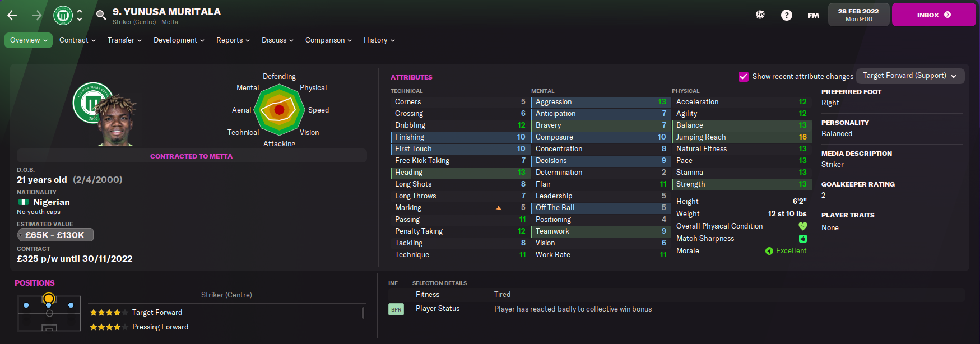Image resolution: width=980 pixels, height=344 pixels.
Task: Open the Transfer menu
Action: (x=124, y=40)
